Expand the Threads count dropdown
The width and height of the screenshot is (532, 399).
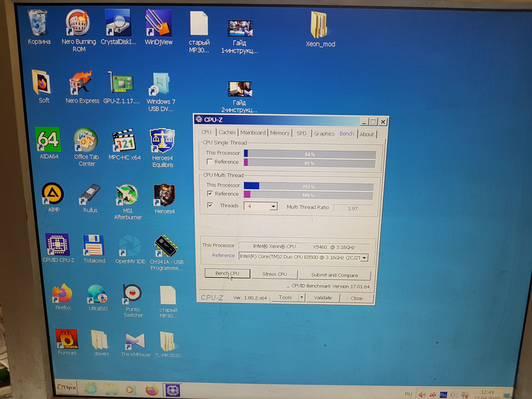pyautogui.click(x=273, y=206)
